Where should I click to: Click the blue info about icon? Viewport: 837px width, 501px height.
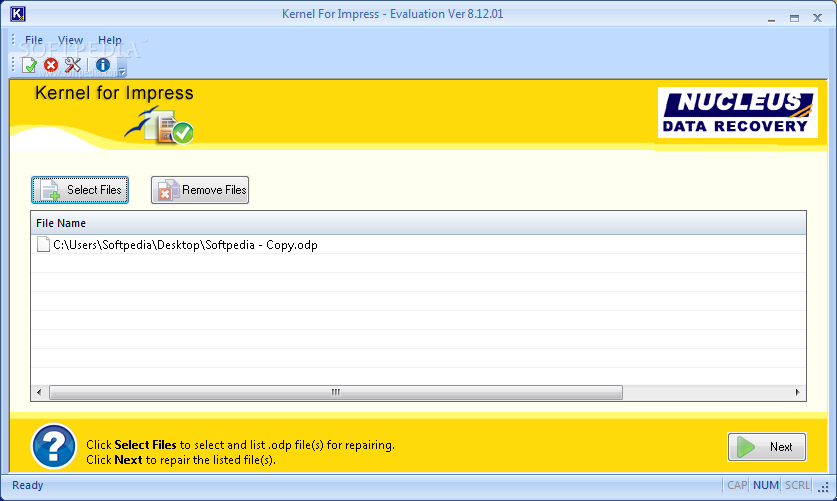(102, 65)
